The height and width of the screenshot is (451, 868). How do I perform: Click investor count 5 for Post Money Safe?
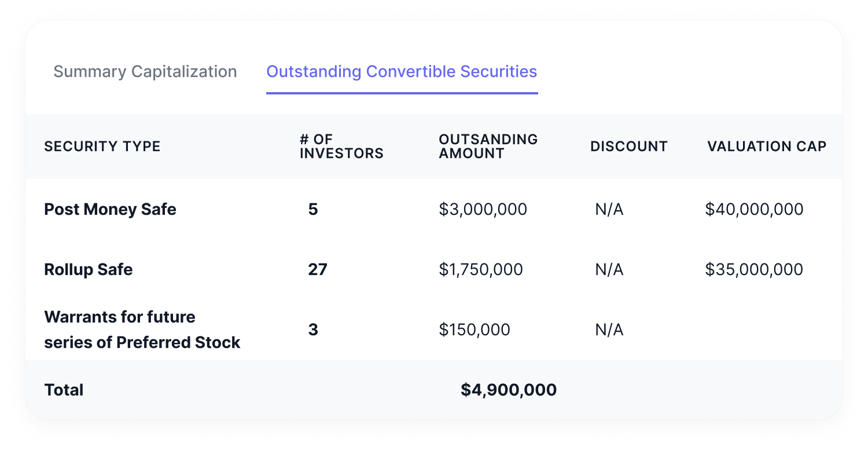[313, 209]
